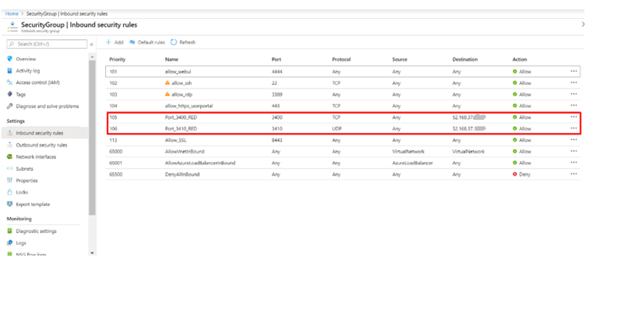Open the more options menu for allow_webui
The width and height of the screenshot is (644, 310).
tap(574, 72)
